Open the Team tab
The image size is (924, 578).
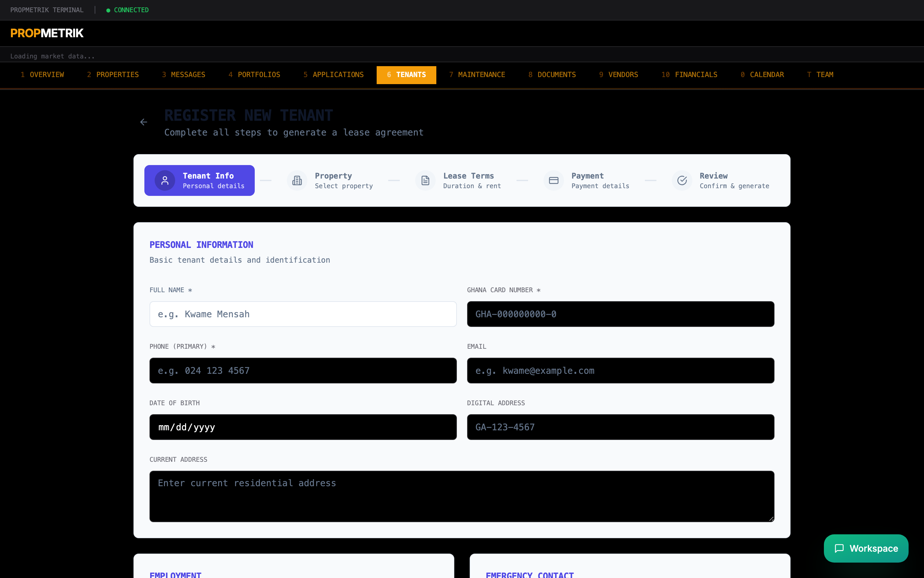(820, 74)
